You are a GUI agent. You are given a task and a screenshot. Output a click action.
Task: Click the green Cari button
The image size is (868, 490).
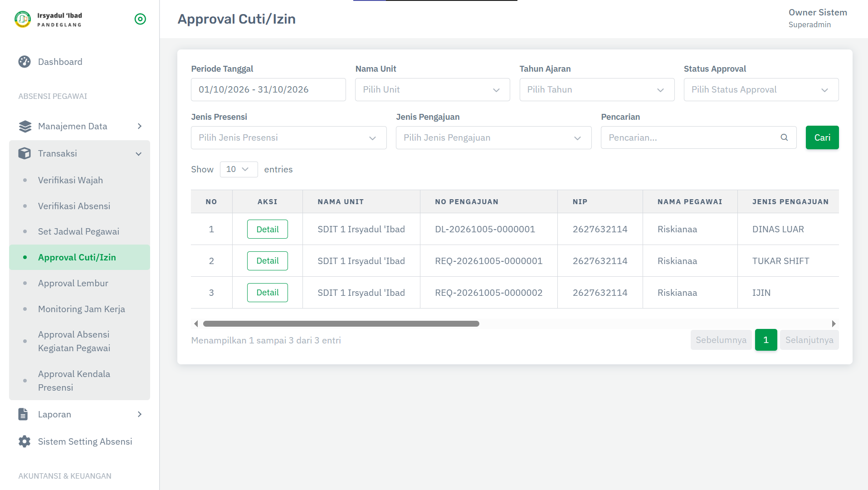click(822, 137)
